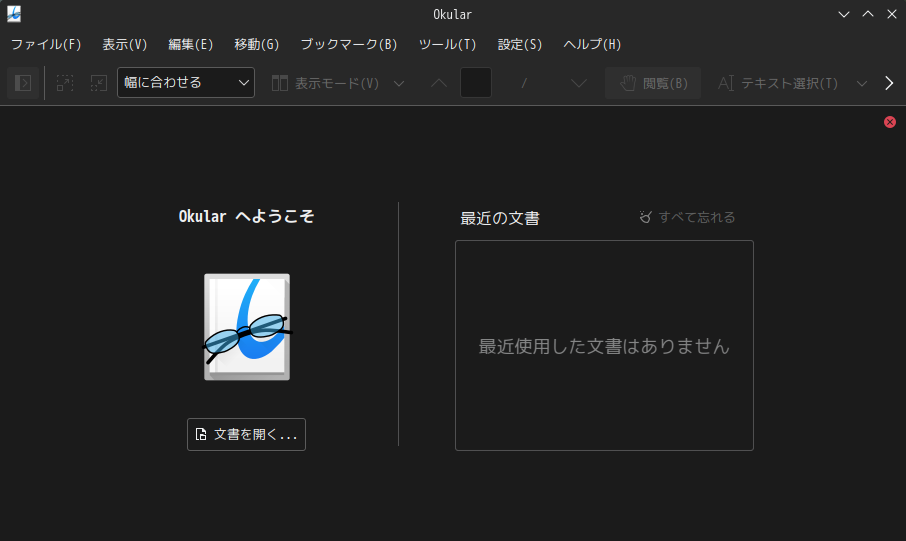906x541 pixels.
Task: Click the shrink/fit-content toolbar icon
Action: pyautogui.click(x=99, y=83)
